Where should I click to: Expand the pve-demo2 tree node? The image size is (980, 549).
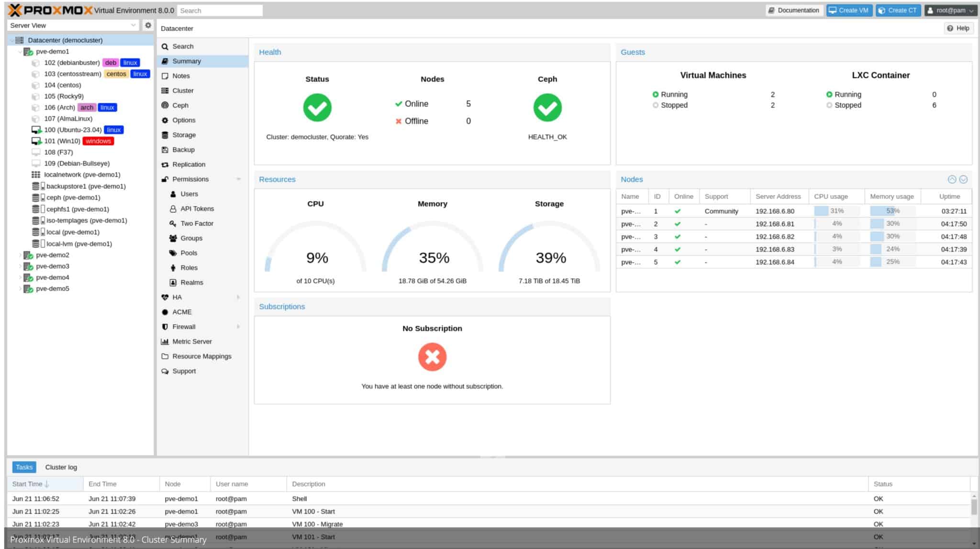point(20,255)
